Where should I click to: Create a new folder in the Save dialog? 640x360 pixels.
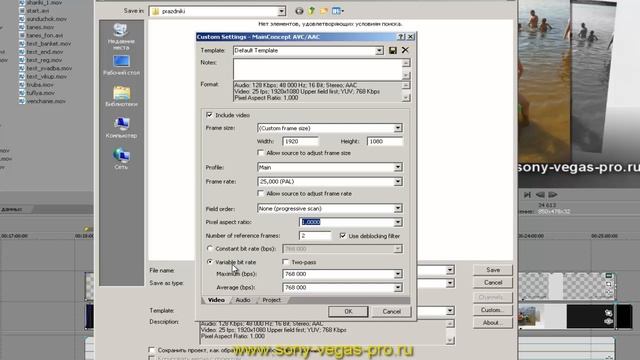[324, 11]
